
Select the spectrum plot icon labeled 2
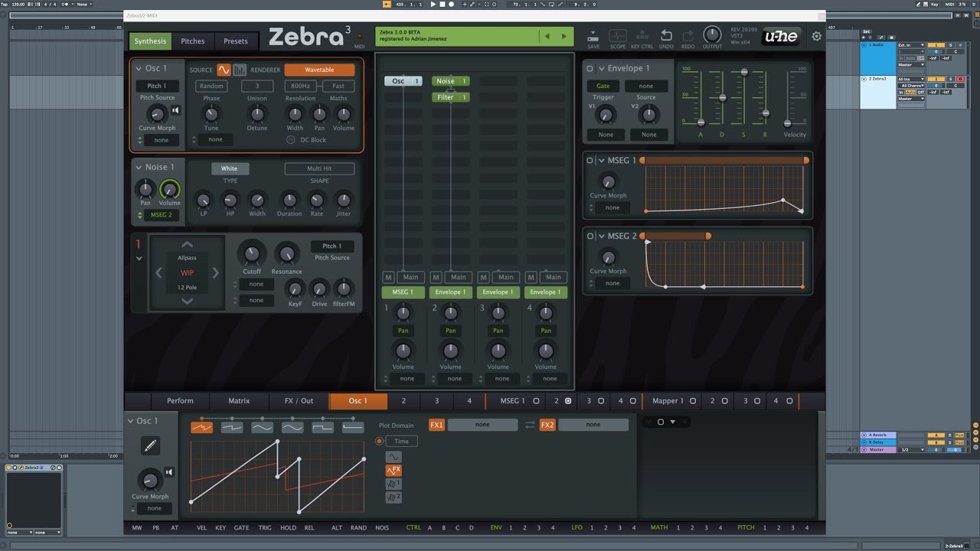coord(394,497)
